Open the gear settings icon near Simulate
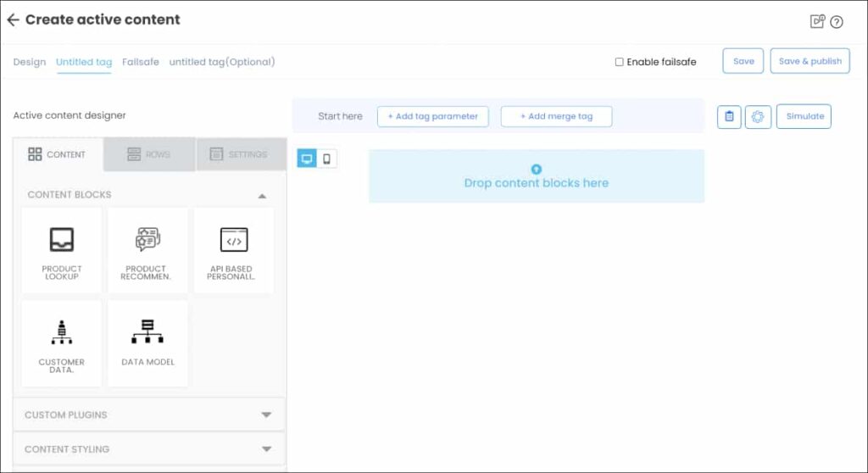Screen dimensions: 868x473 [758, 117]
